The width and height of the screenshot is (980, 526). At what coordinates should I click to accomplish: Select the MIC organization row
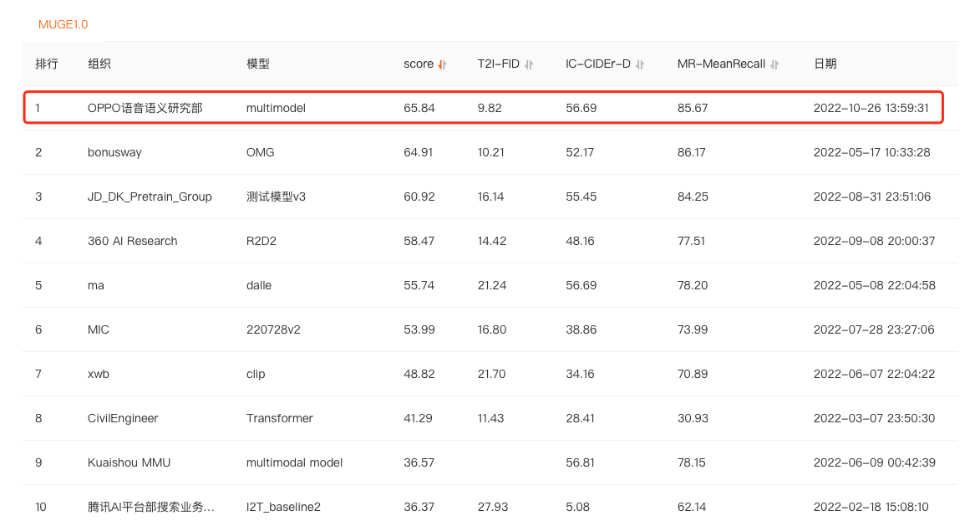coord(98,329)
